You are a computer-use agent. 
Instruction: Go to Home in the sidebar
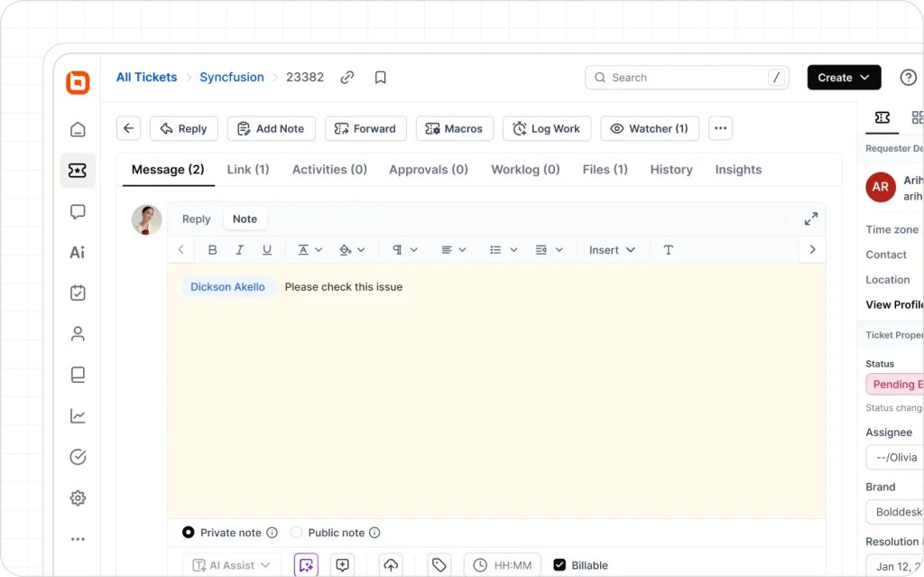tap(78, 129)
